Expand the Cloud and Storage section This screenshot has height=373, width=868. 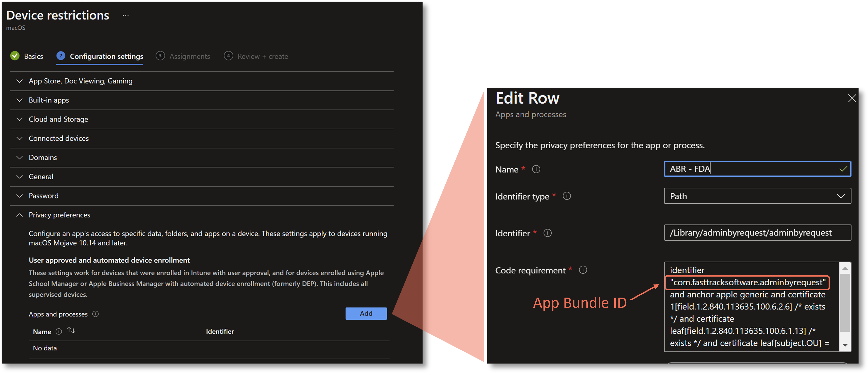click(202, 119)
